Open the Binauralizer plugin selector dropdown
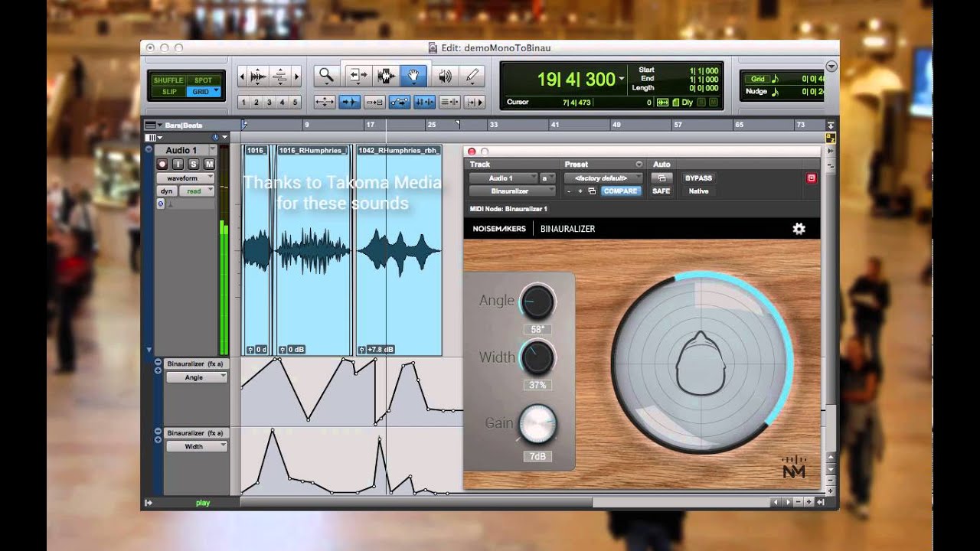This screenshot has width=980, height=551. tap(513, 191)
